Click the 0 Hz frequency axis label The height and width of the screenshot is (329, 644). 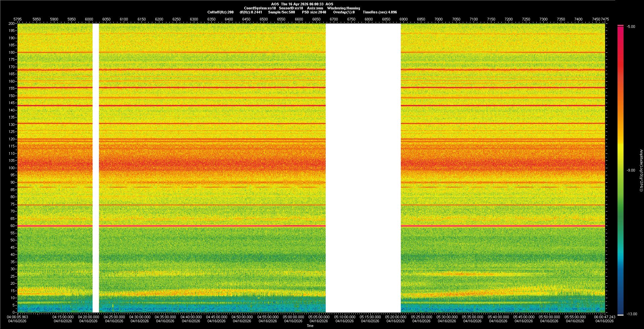click(13, 312)
